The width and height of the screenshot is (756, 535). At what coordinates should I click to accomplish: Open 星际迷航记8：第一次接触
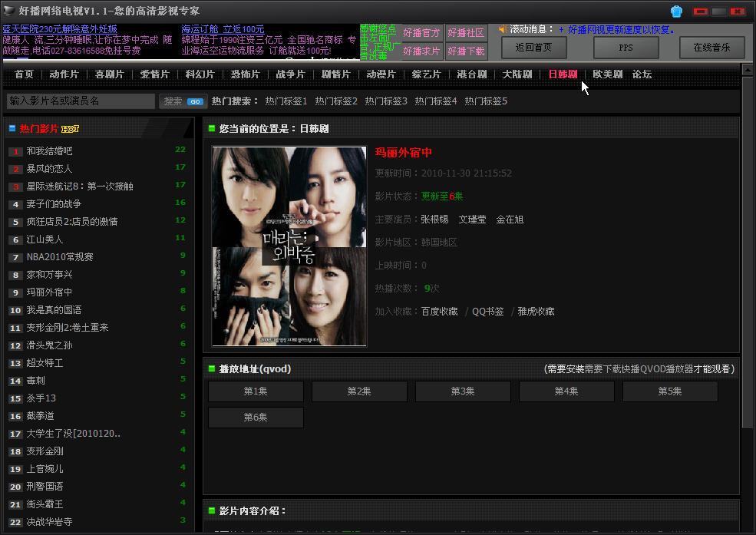tap(80, 187)
